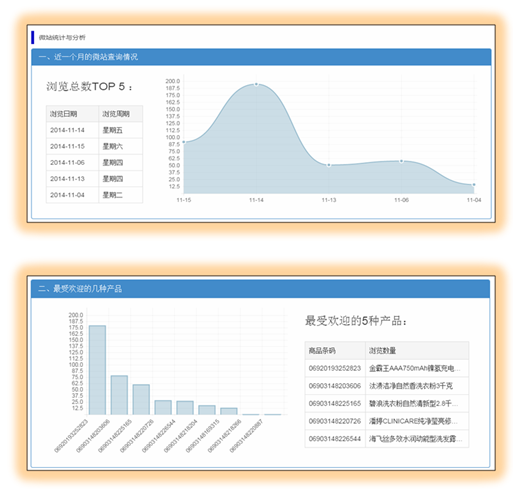
Task: Click the 11-14 peak data point on line chart
Action: click(256, 84)
